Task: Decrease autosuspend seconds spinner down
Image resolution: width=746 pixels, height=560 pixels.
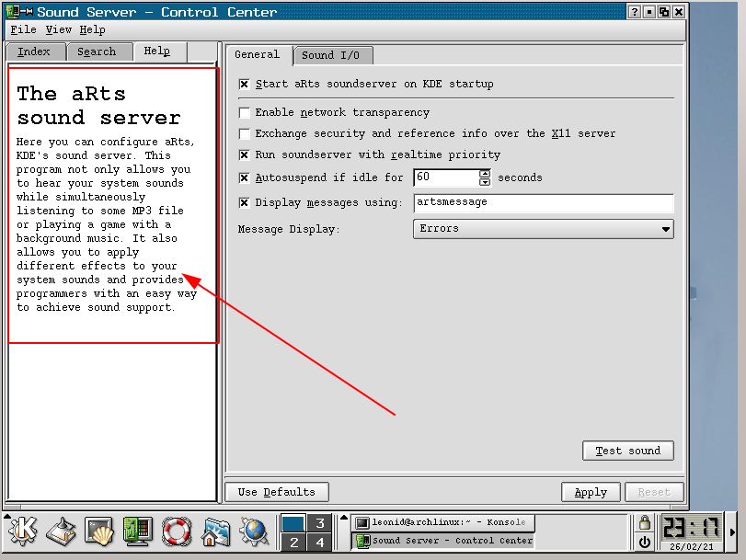Action: [x=485, y=182]
